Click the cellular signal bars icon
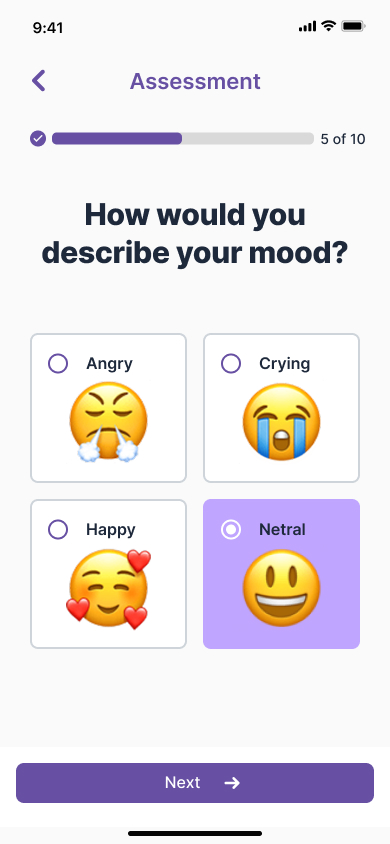Image resolution: width=390 pixels, height=844 pixels. [x=308, y=26]
